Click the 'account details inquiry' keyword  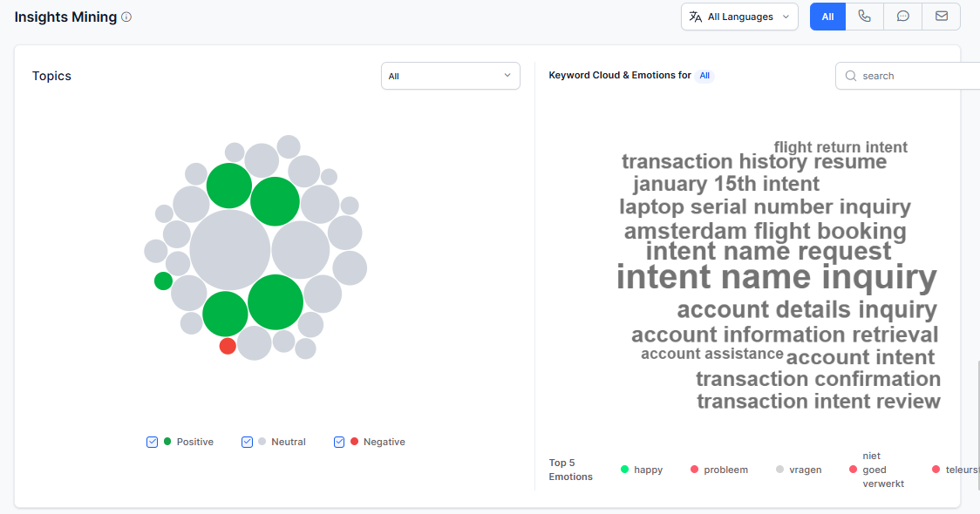pos(806,309)
